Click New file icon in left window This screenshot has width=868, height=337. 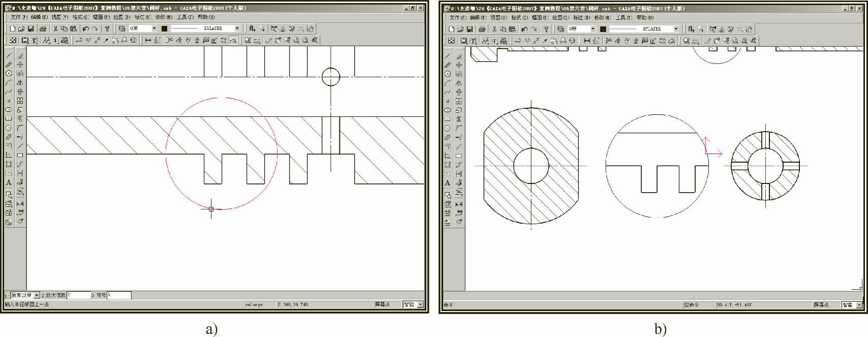point(13,28)
